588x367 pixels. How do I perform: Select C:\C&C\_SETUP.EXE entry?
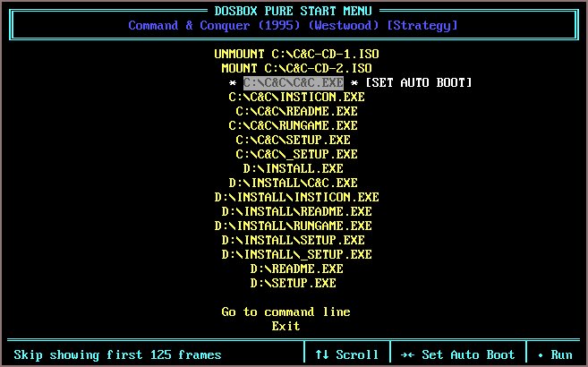(x=296, y=154)
